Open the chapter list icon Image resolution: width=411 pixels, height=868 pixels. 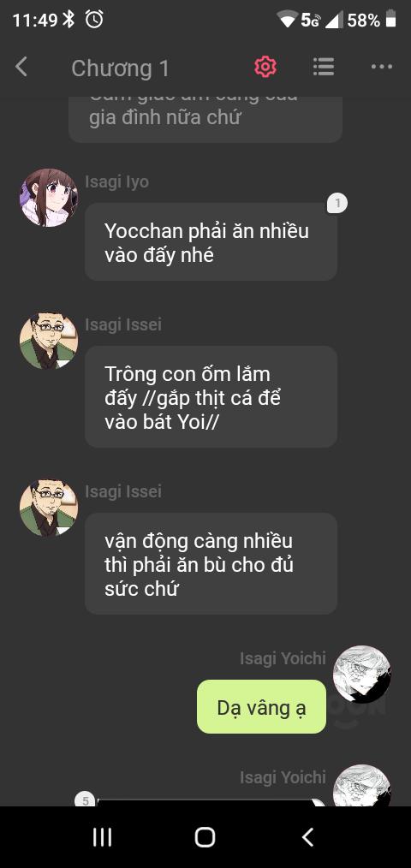click(324, 67)
